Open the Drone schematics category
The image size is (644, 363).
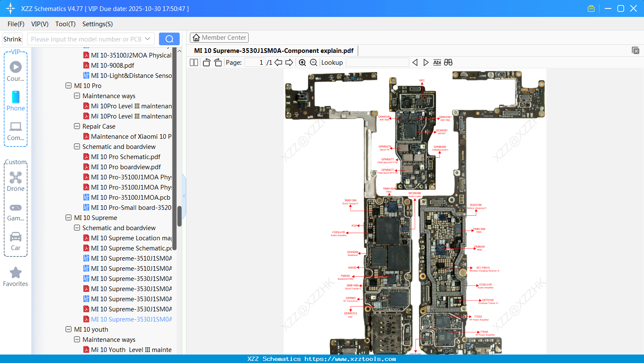coord(16,181)
